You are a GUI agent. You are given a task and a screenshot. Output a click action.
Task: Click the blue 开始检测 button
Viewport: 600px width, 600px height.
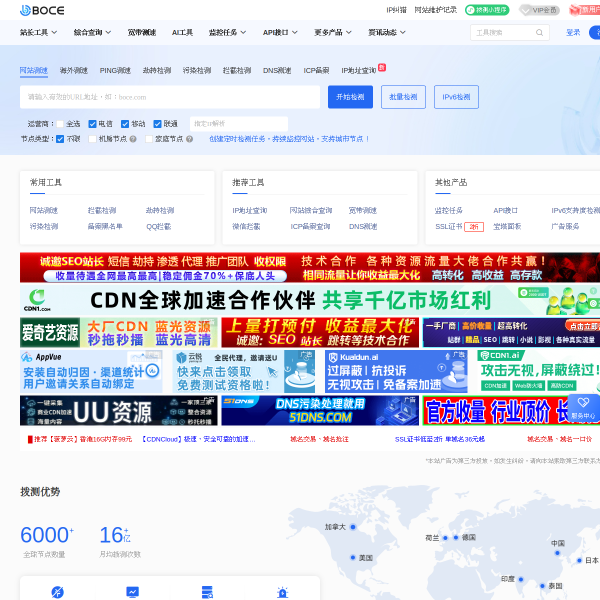coord(350,97)
